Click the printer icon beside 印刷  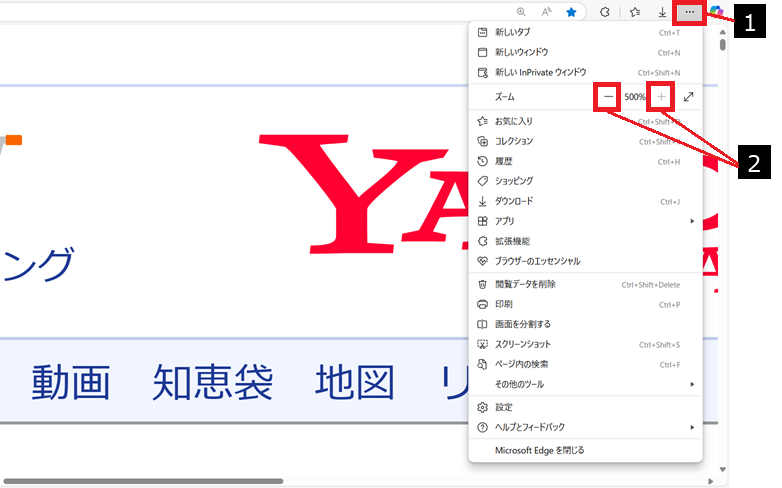[482, 304]
